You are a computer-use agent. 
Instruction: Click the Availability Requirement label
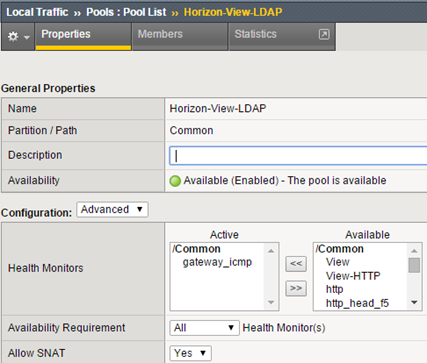(67, 328)
